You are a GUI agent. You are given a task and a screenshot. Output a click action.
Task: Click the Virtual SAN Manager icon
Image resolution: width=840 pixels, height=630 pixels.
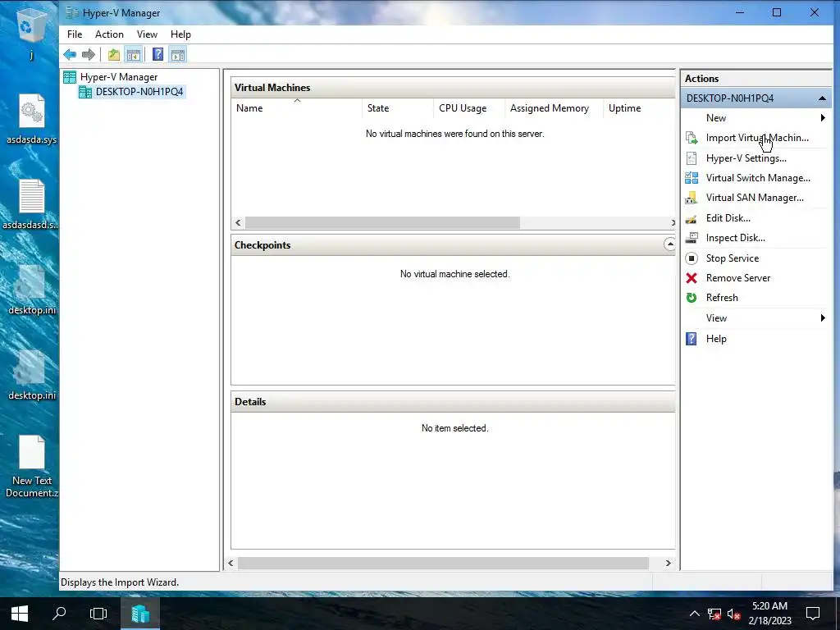click(692, 198)
